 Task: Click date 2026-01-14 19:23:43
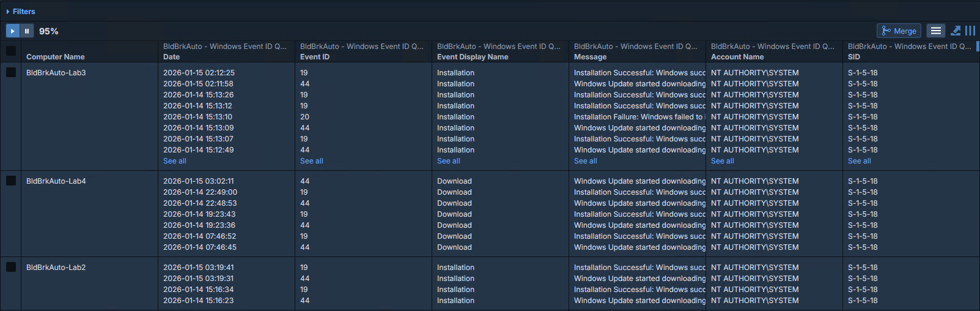[199, 214]
